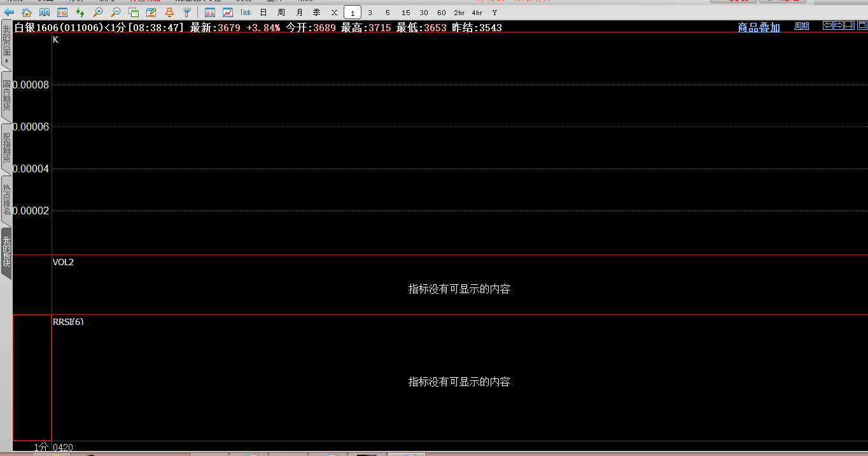Switch to the 15 minute period
Screen dimensions: 868x456
pyautogui.click(x=406, y=13)
